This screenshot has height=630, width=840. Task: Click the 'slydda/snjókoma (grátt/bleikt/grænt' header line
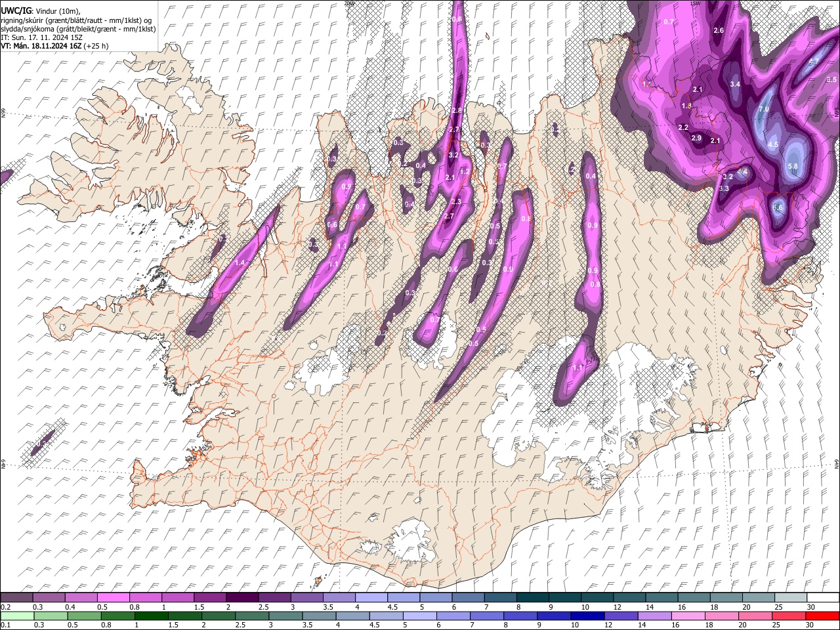[x=78, y=29]
